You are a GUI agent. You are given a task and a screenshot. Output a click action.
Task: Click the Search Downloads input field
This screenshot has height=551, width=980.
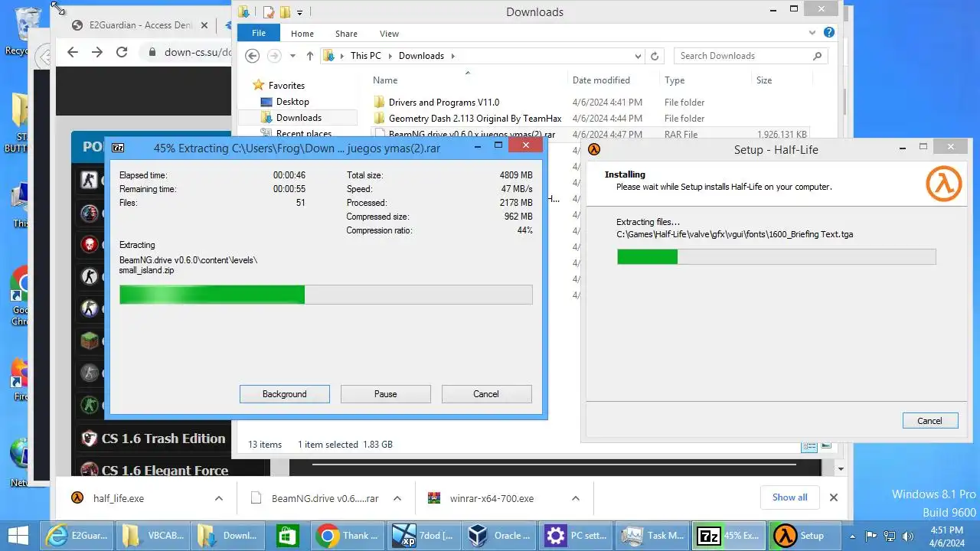(x=741, y=56)
